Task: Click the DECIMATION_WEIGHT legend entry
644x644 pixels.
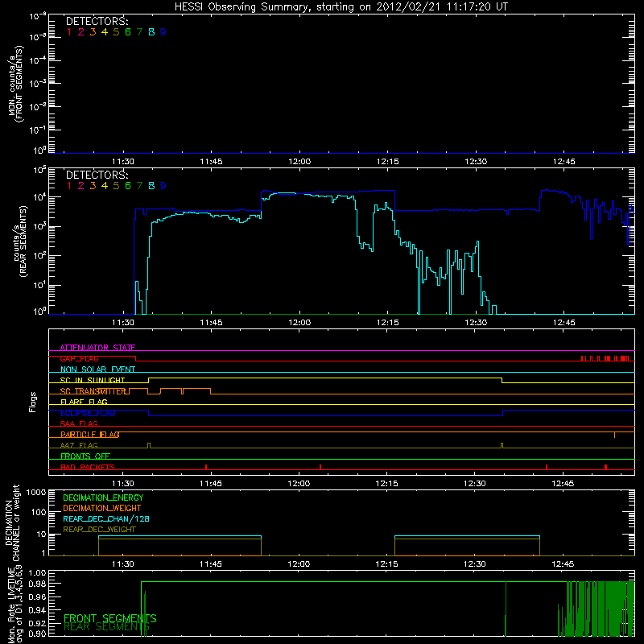Action: (102, 509)
